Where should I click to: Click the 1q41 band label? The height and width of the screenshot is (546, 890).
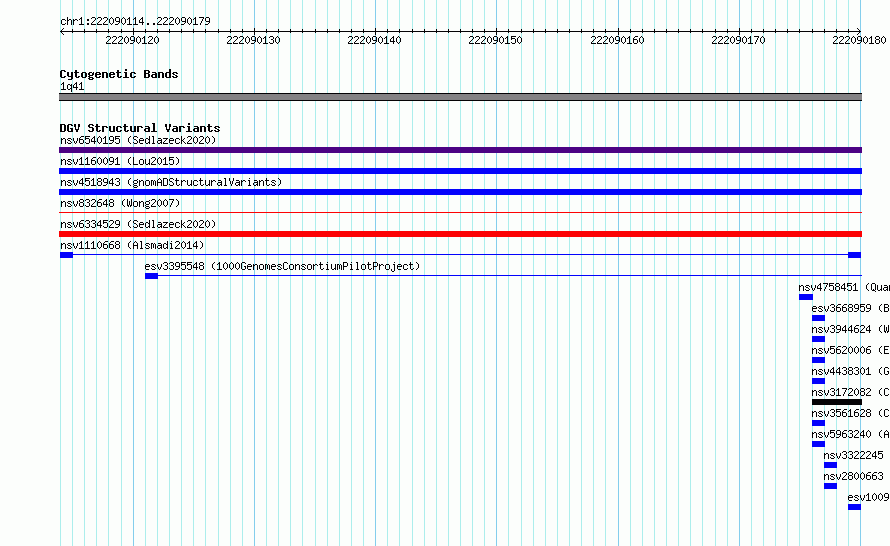pyautogui.click(x=72, y=86)
